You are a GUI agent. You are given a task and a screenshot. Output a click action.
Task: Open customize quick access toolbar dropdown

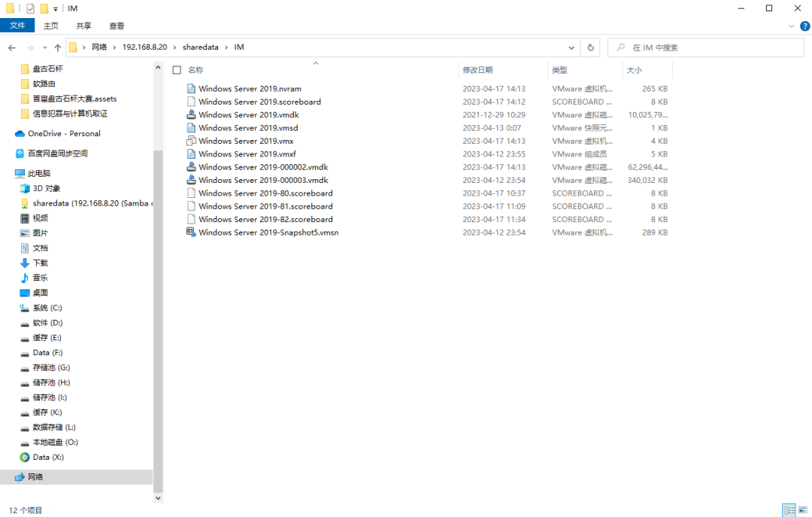click(x=56, y=9)
